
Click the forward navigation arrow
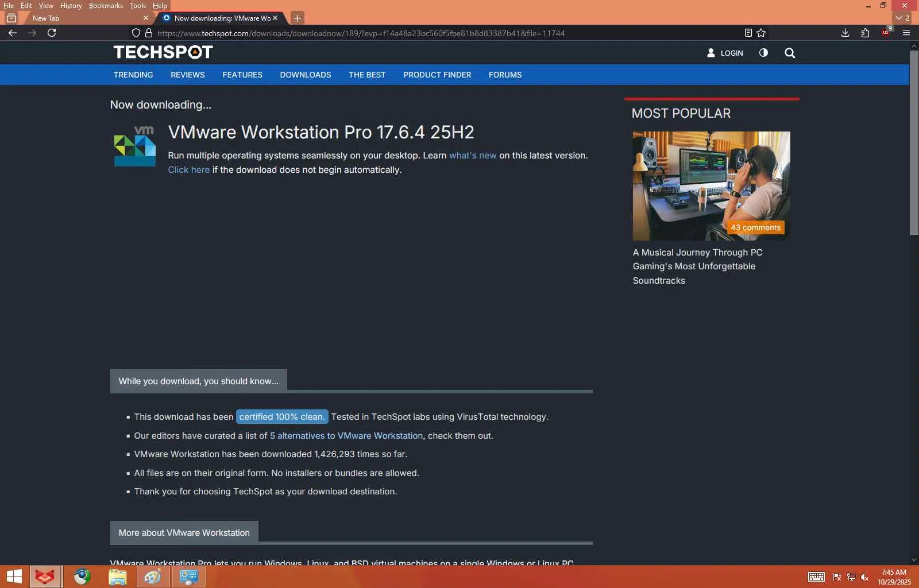coord(32,33)
